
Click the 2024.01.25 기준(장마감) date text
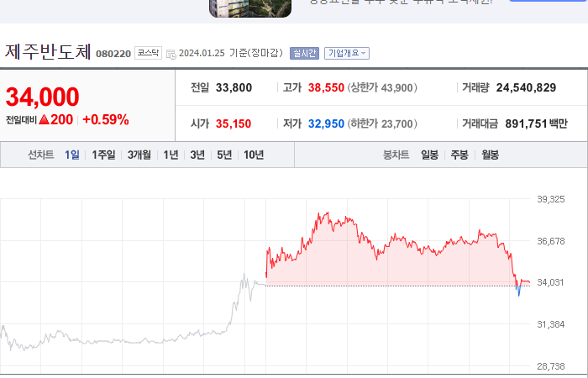(x=231, y=53)
